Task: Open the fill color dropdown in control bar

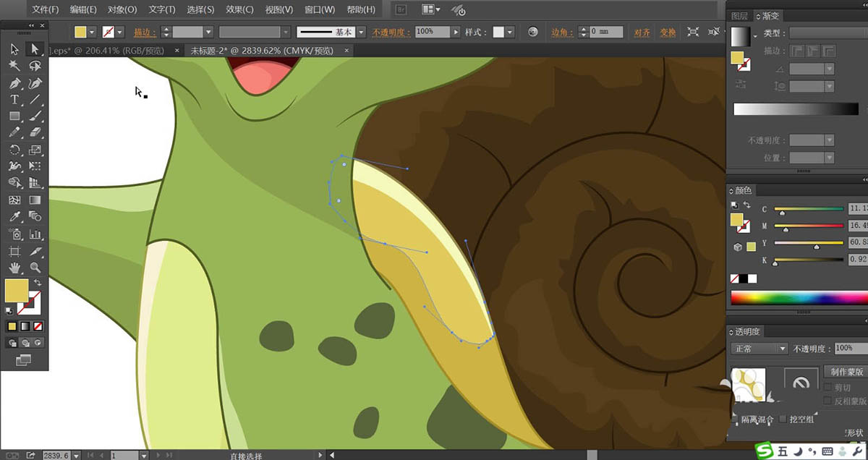Action: 92,32
